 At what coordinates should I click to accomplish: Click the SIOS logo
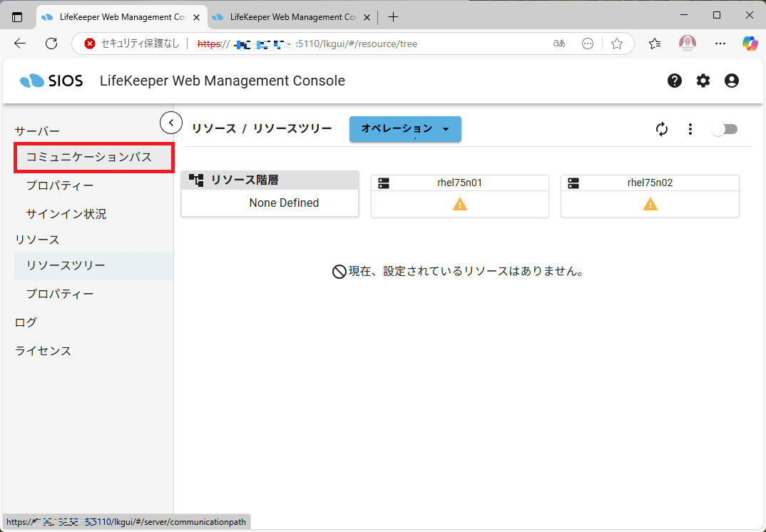pyautogui.click(x=51, y=81)
